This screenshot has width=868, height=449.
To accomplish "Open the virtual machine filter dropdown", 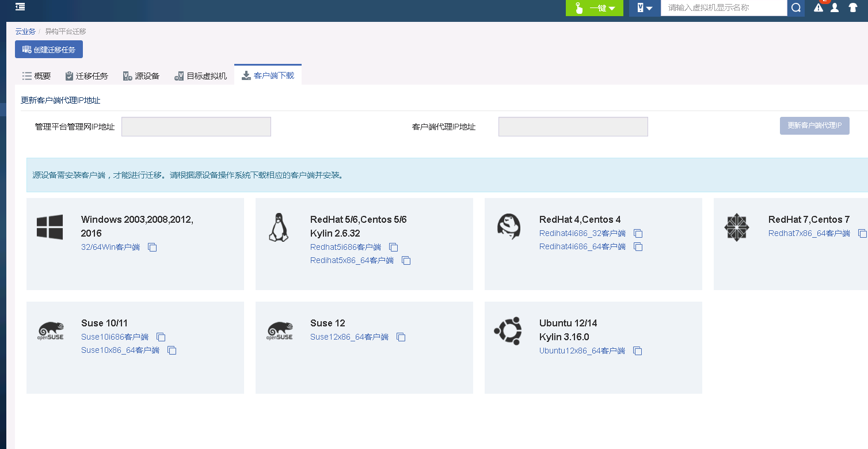I will click(644, 8).
